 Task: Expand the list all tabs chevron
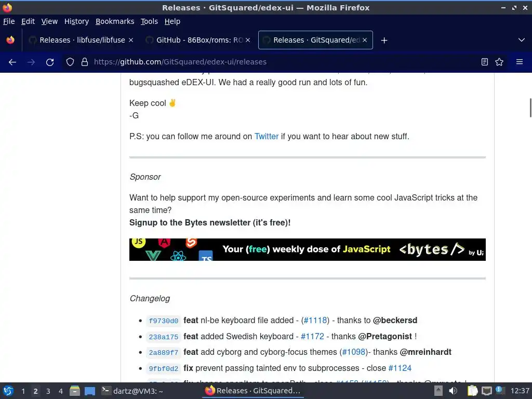coord(522,40)
